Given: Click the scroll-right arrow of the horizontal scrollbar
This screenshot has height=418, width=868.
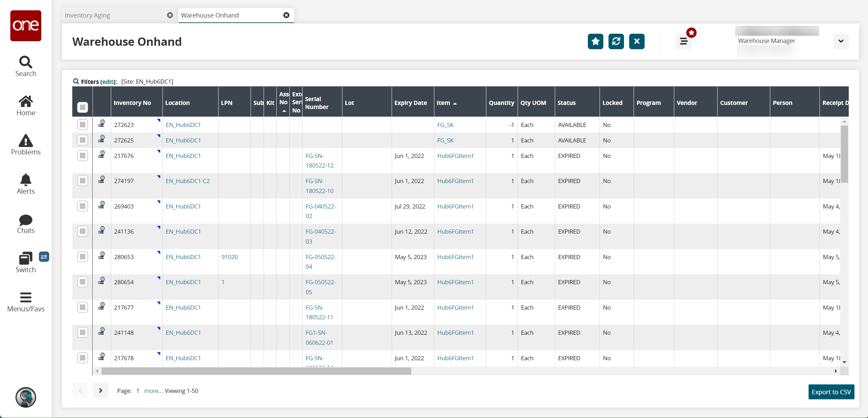Looking at the screenshot, I should point(836,371).
